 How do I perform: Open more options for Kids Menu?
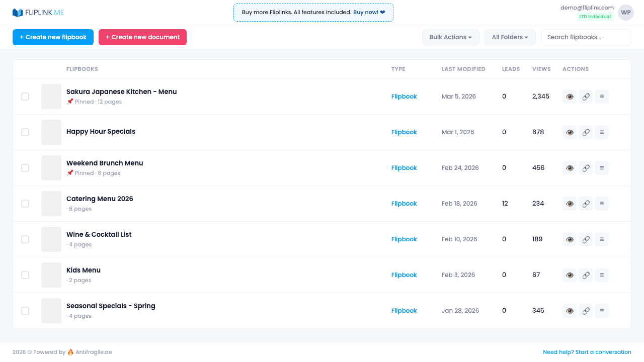[x=601, y=275]
